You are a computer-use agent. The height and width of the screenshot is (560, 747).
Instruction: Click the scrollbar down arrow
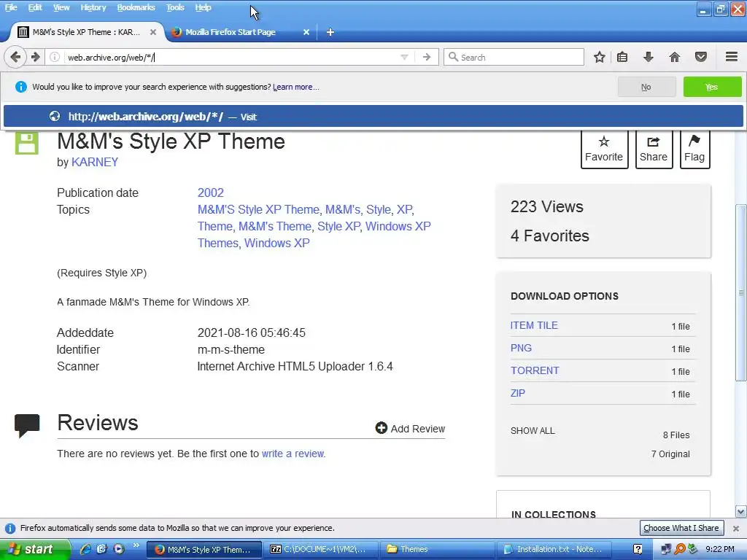point(741,512)
